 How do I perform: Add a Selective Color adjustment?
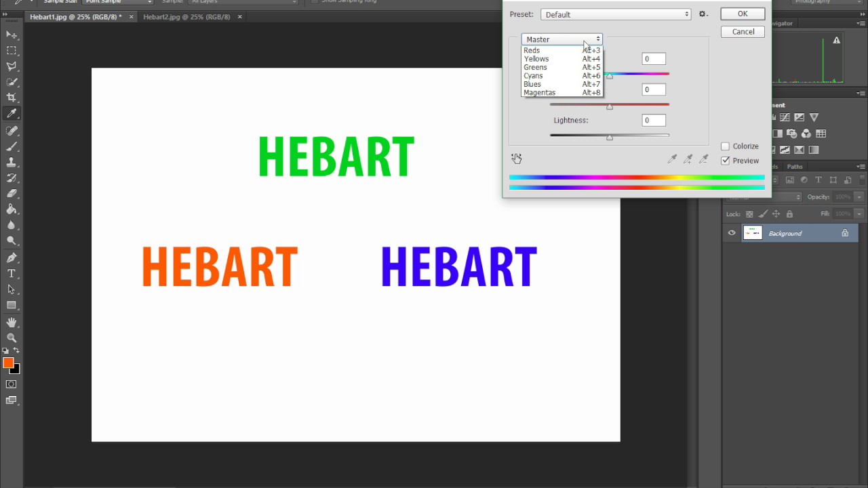pos(799,150)
